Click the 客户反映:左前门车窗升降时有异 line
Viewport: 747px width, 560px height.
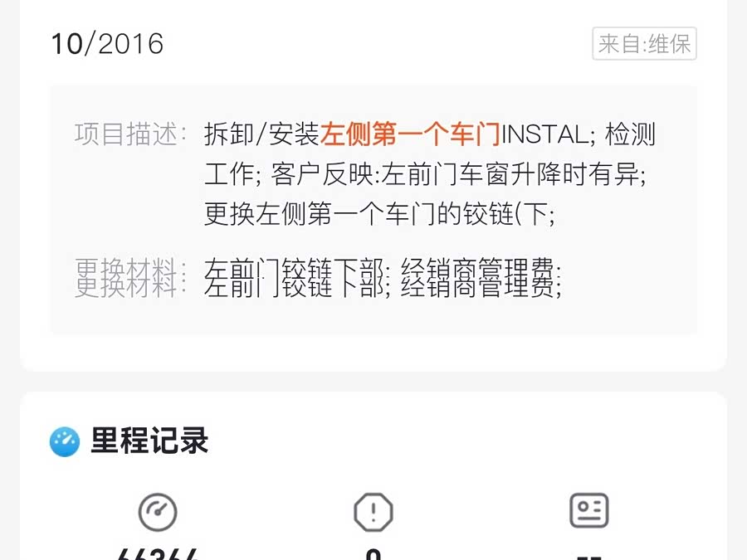(x=458, y=174)
